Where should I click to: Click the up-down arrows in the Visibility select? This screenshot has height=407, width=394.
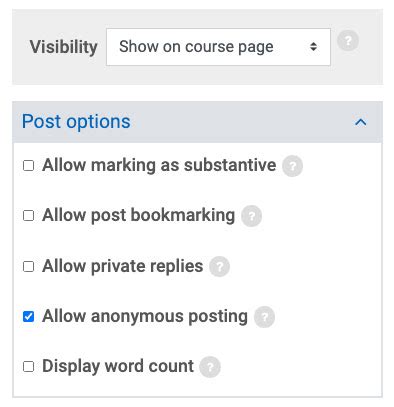pyautogui.click(x=313, y=47)
